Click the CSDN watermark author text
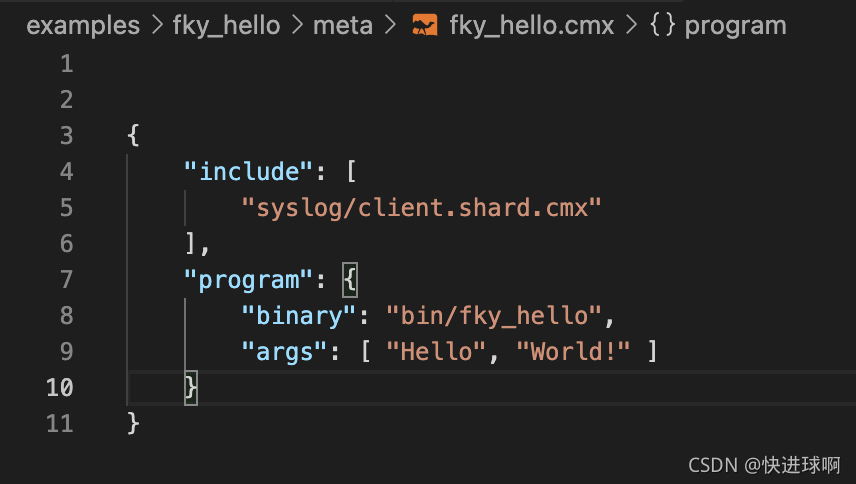 764,465
